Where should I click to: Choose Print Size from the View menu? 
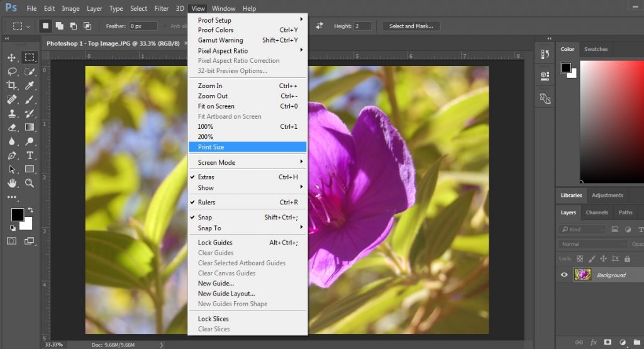tap(211, 147)
